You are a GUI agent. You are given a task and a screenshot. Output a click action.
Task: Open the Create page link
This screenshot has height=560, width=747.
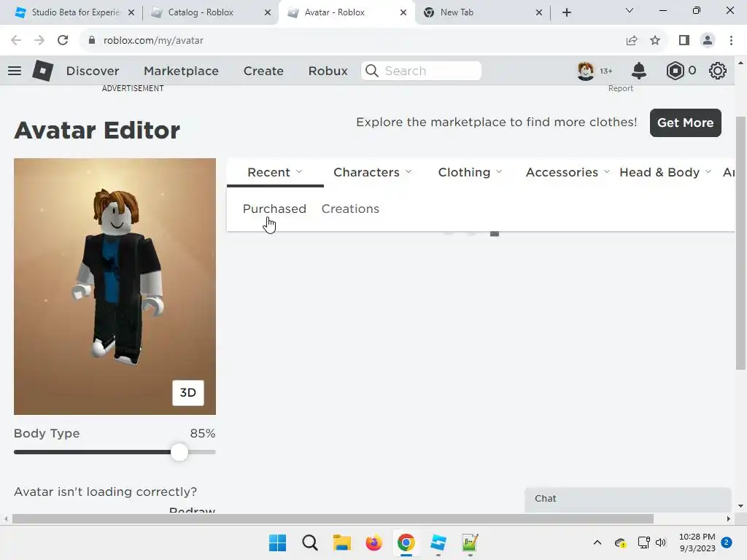pos(263,71)
